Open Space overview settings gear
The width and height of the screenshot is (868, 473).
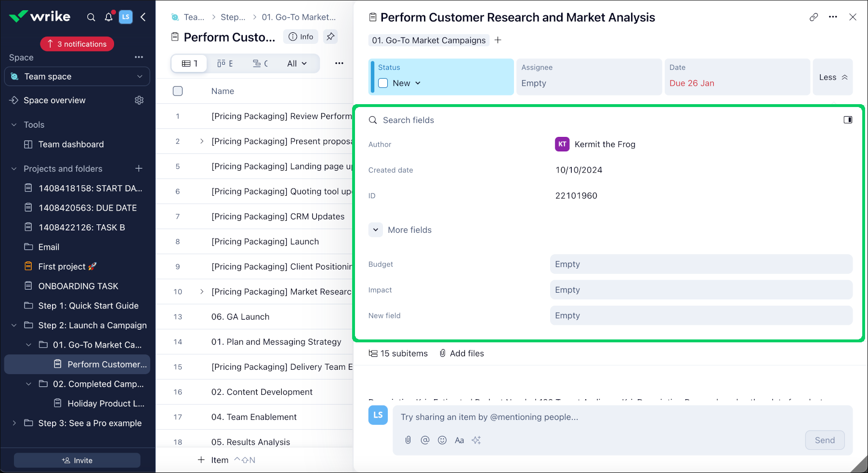point(139,100)
